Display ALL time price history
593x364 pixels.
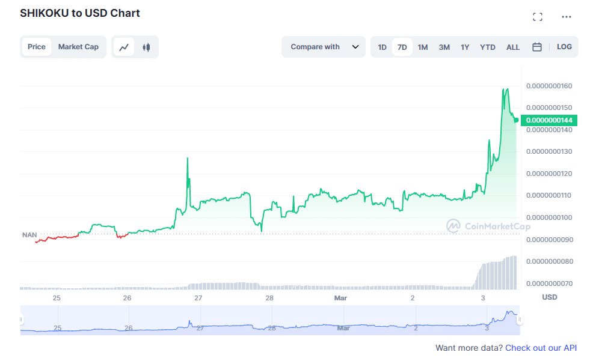click(x=513, y=47)
